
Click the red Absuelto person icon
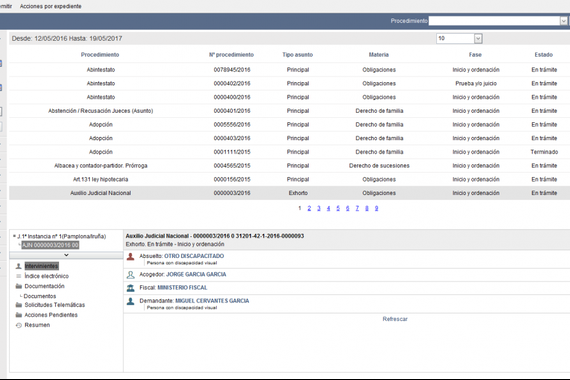tap(131, 257)
